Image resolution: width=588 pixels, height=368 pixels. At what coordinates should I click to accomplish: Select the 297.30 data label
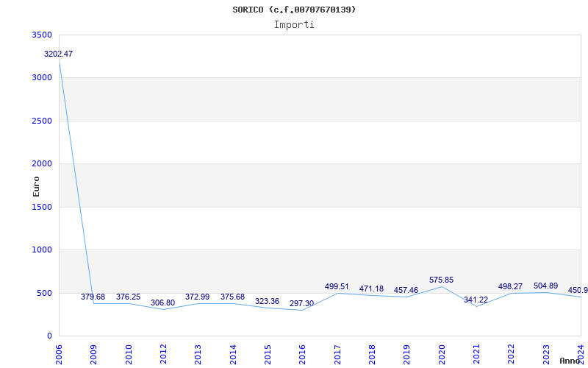(301, 303)
